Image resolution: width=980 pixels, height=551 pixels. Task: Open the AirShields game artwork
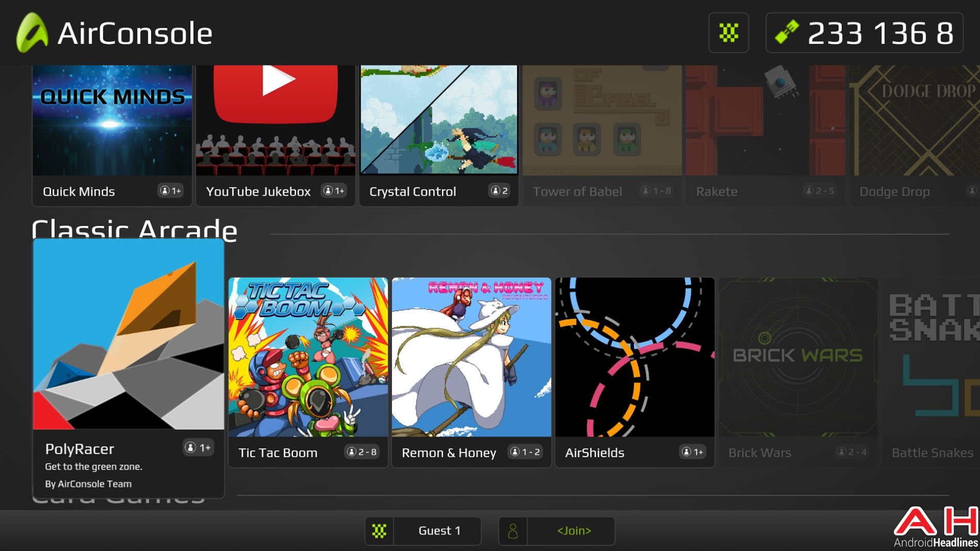(635, 357)
